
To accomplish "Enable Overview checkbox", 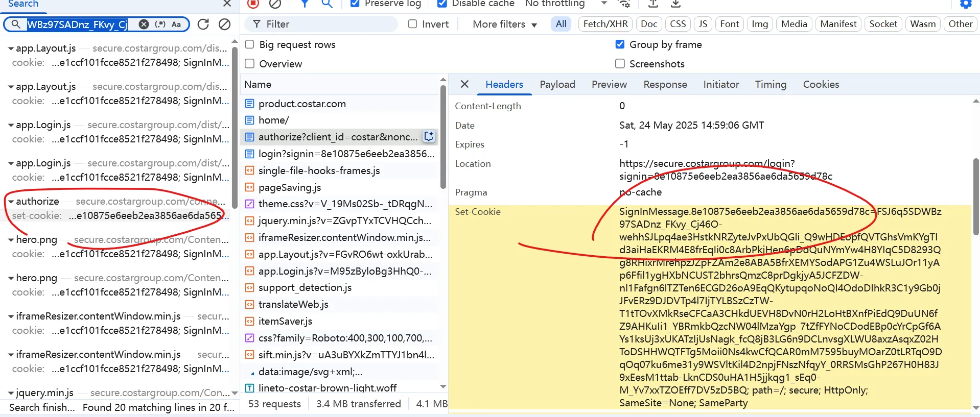I will pos(250,64).
